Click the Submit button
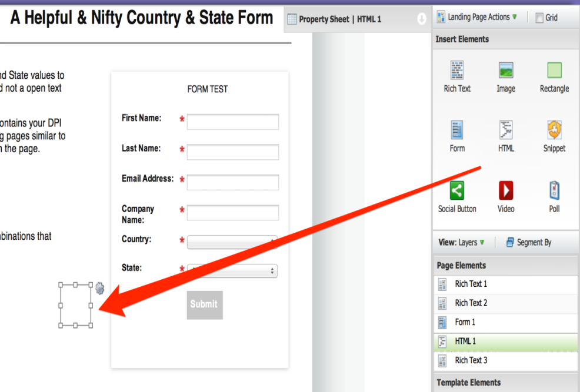Screen dimensions: 580x392 [x=205, y=305]
